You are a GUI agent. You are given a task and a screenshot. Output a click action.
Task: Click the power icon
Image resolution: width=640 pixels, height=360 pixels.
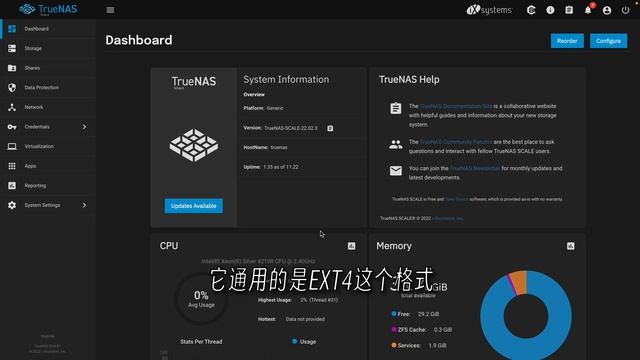[625, 10]
